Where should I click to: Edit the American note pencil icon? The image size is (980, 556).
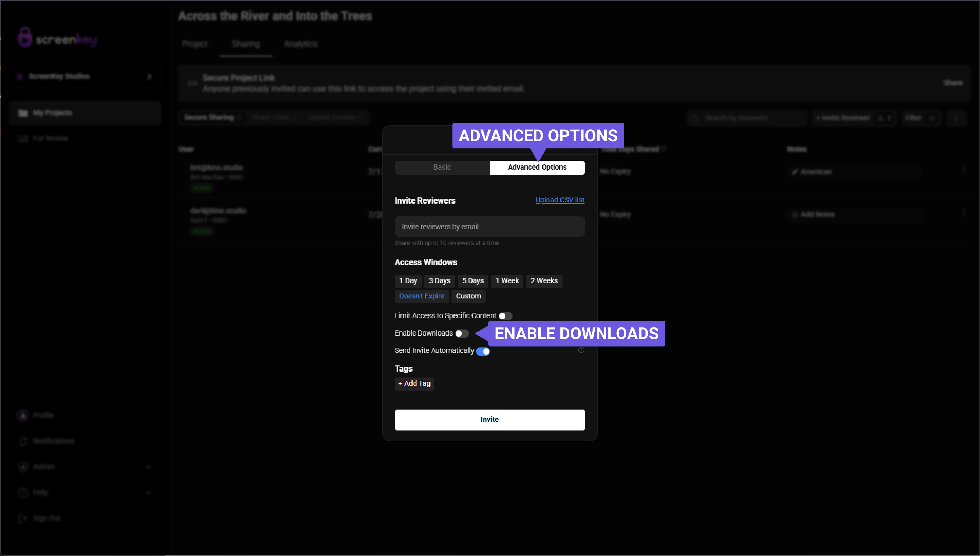[x=794, y=172]
